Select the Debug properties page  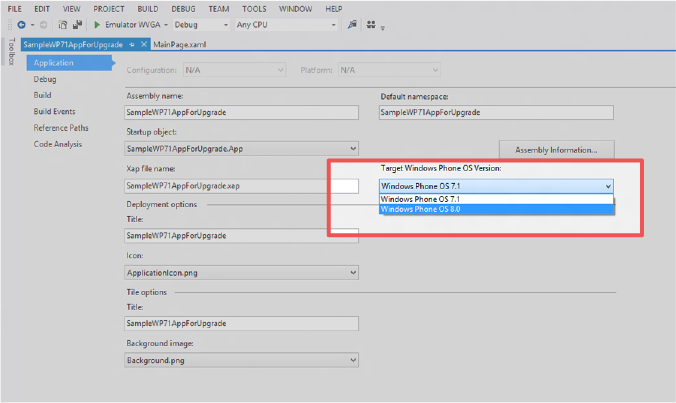pyautogui.click(x=45, y=79)
